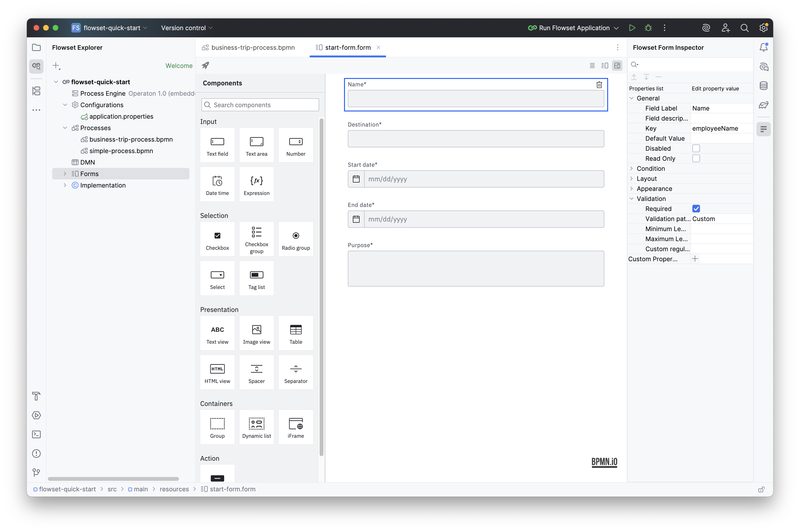Select the Flowset Explorer icon in left sidebar
The height and width of the screenshot is (532, 800).
[36, 66]
